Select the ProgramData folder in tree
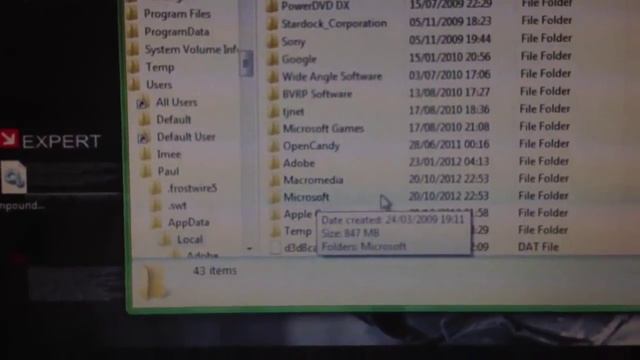 [x=177, y=32]
